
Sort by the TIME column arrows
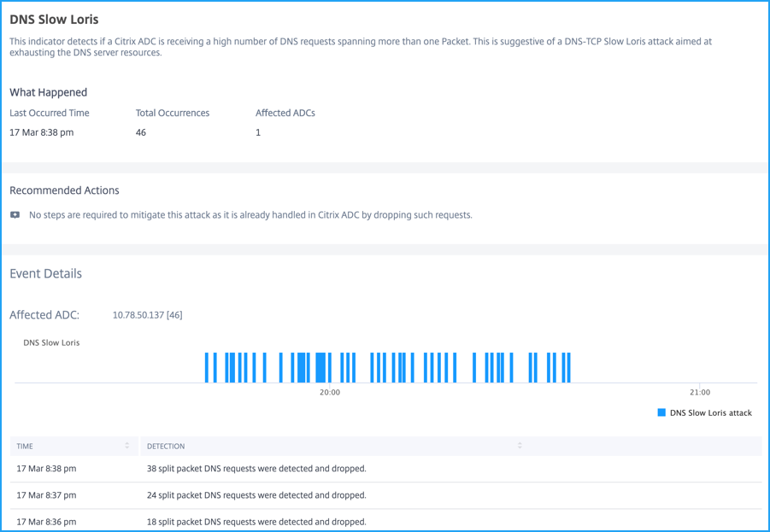pos(127,446)
